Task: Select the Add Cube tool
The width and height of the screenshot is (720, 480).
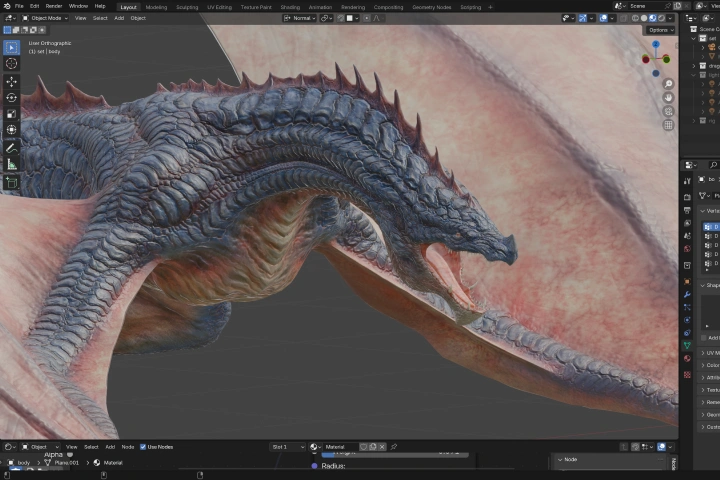Action: click(x=11, y=182)
